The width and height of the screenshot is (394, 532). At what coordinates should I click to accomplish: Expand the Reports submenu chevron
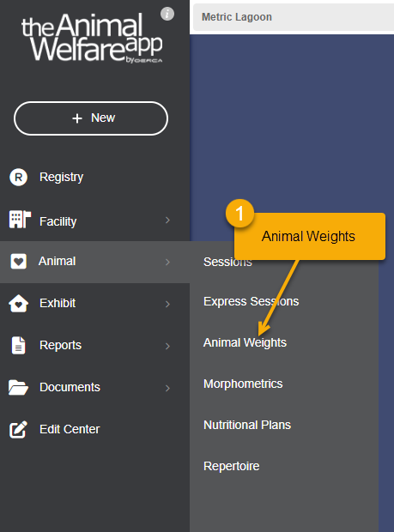pos(167,346)
